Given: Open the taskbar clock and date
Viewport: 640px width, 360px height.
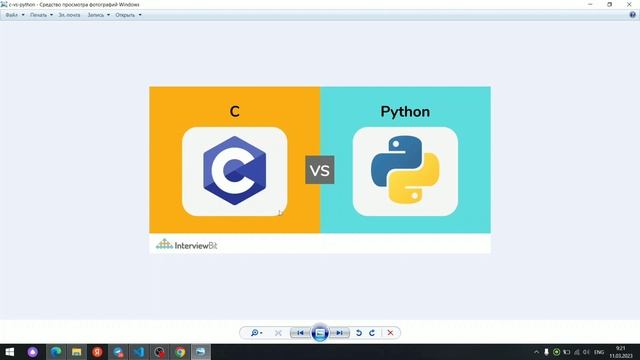Looking at the screenshot, I should [621, 352].
